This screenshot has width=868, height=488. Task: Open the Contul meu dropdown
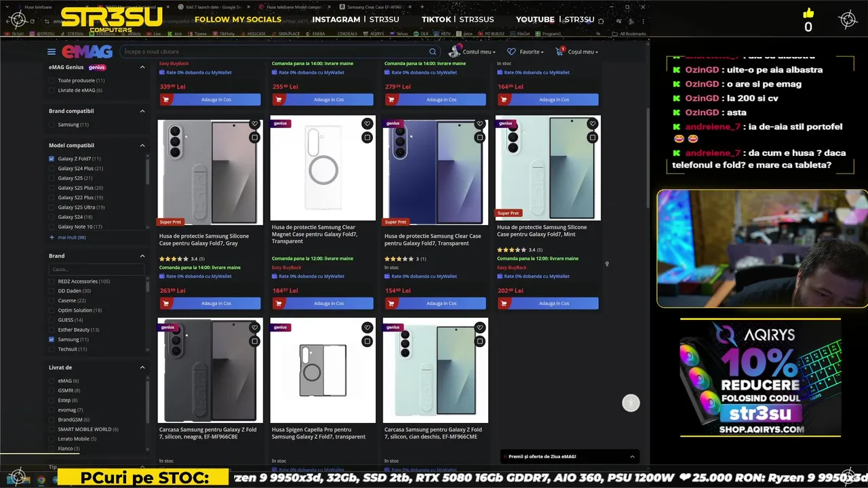coord(479,52)
